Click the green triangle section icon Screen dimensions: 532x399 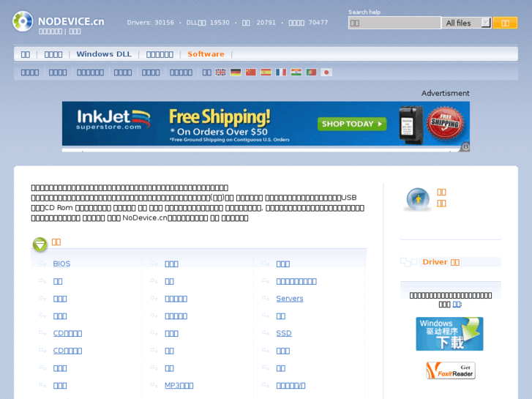[40, 244]
